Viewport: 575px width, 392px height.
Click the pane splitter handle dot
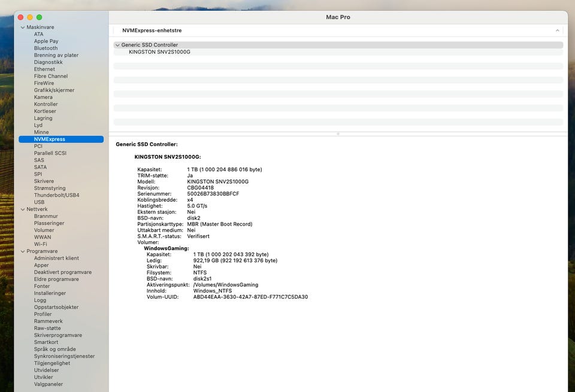coord(338,134)
